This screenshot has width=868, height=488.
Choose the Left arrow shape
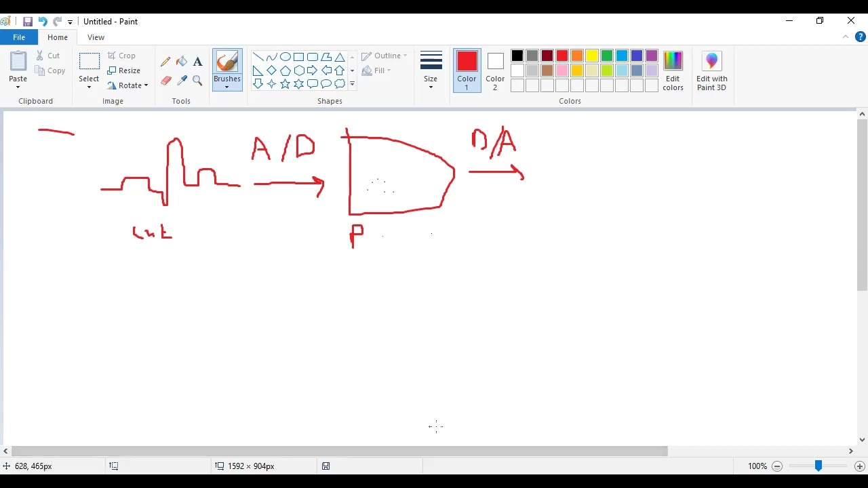[325, 70]
